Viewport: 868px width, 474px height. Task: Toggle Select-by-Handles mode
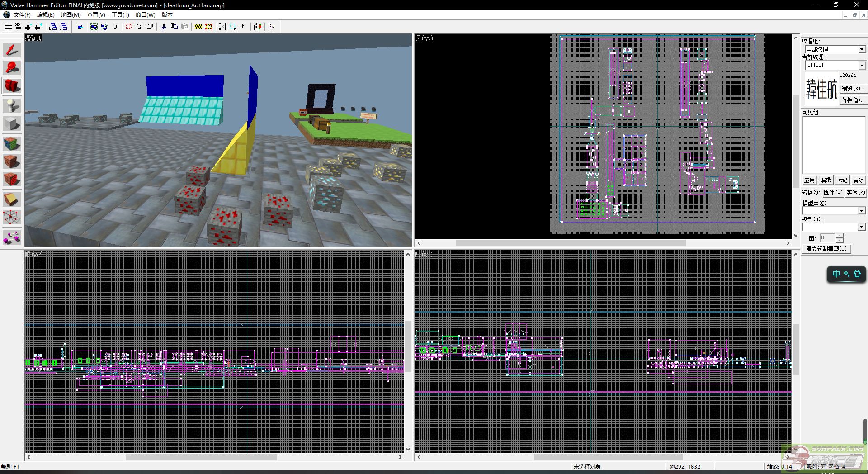tap(223, 27)
